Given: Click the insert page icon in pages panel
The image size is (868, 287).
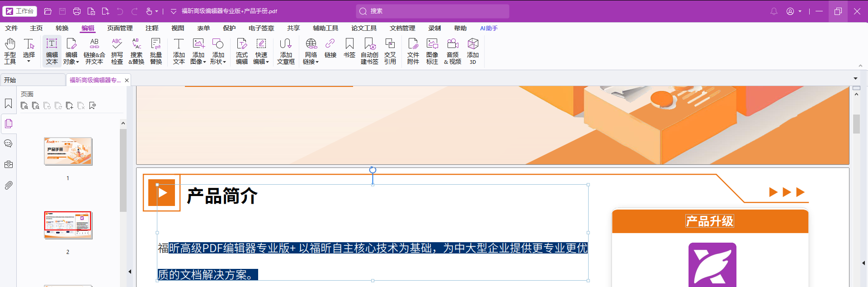Looking at the screenshot, I should point(70,106).
